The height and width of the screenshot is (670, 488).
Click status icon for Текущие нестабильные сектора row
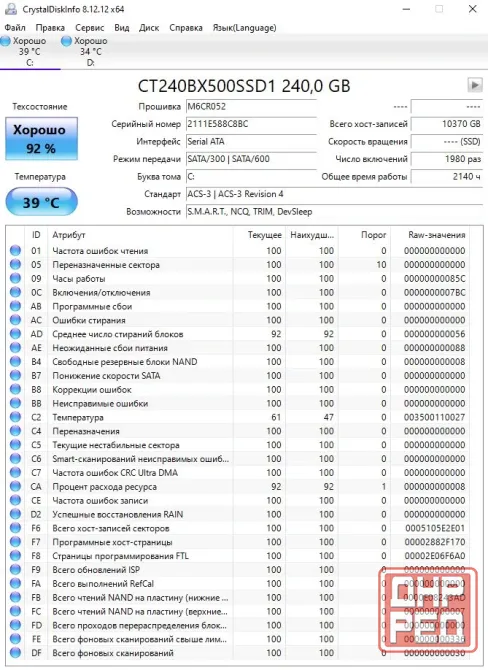pyautogui.click(x=15, y=445)
